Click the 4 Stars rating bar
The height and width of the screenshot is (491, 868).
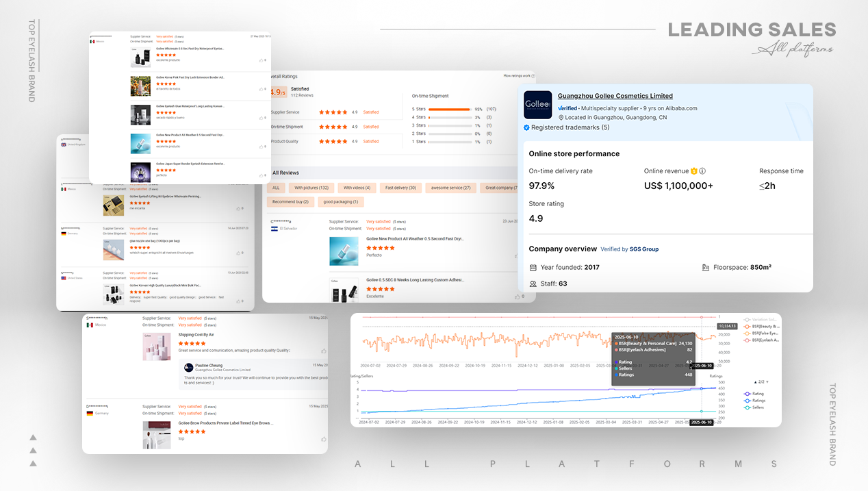(452, 117)
